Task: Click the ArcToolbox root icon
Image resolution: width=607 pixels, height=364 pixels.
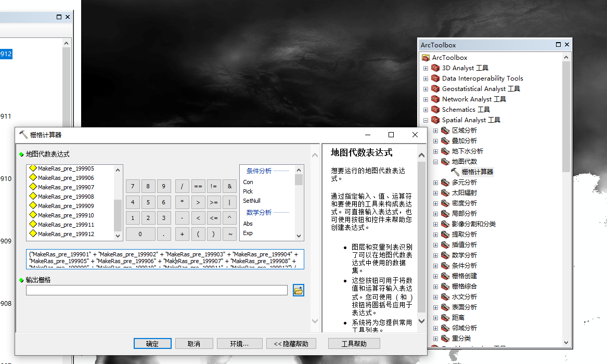Action: tap(426, 58)
